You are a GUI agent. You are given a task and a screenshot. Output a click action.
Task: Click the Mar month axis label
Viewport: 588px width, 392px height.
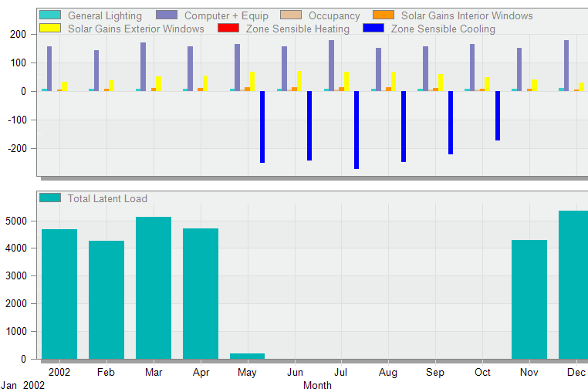154,372
